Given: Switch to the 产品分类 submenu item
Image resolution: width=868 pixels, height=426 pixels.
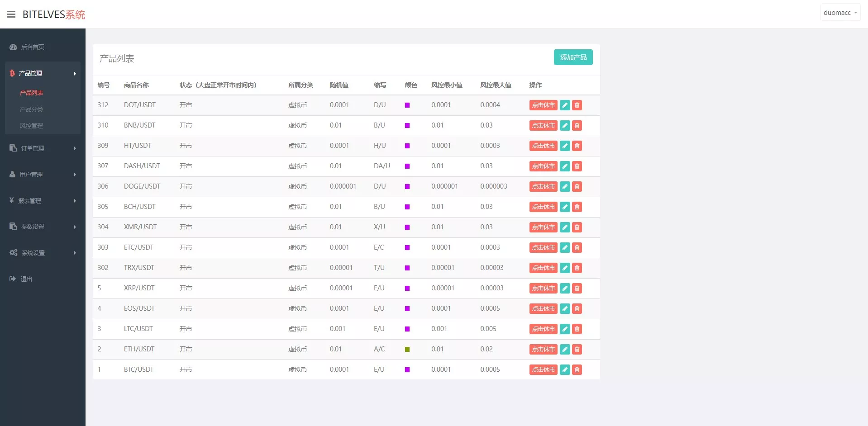Looking at the screenshot, I should (31, 109).
